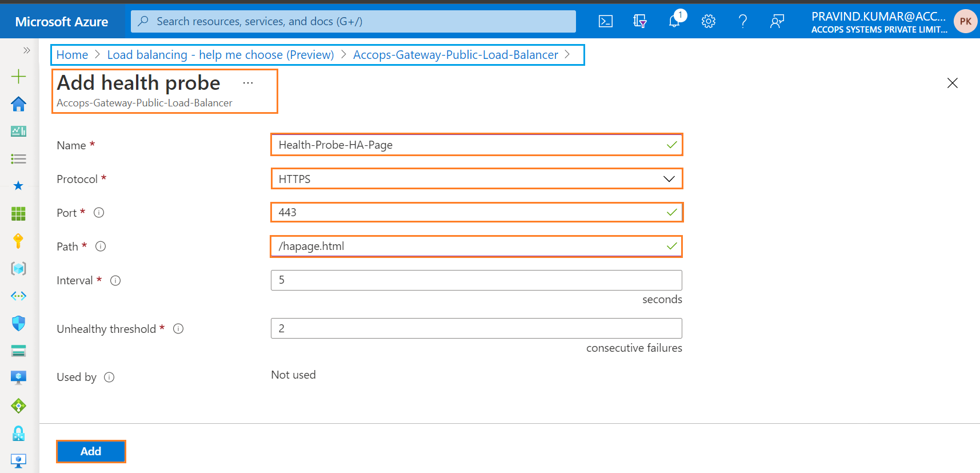The width and height of the screenshot is (980, 473).
Task: Open Subscriptions key icon
Action: pos(18,241)
